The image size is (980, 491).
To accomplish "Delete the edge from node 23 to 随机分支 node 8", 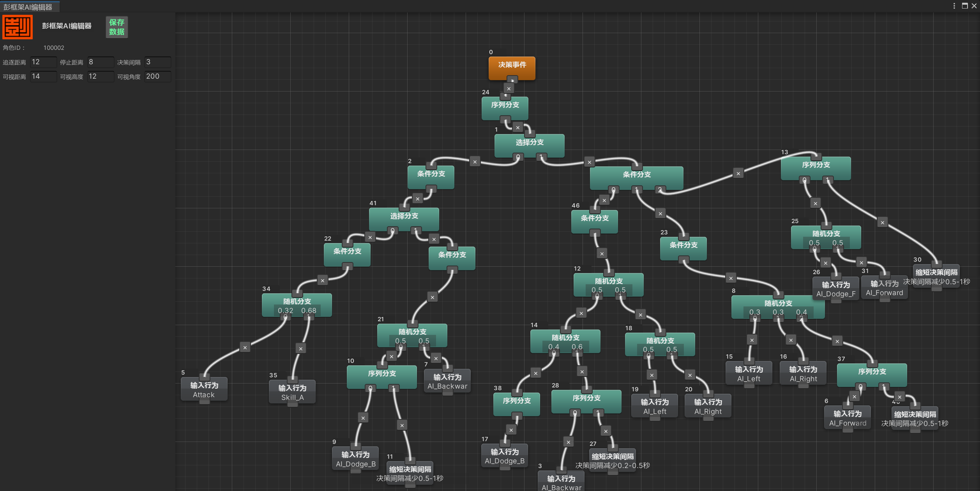I will point(731,278).
